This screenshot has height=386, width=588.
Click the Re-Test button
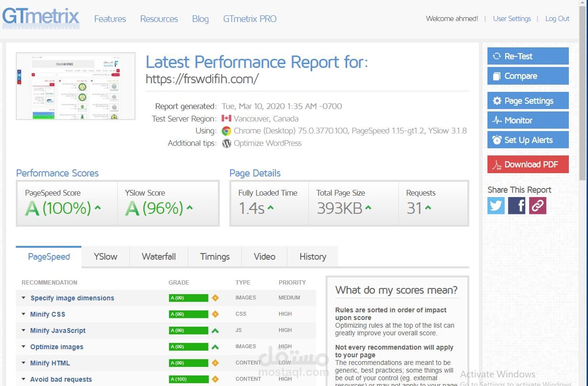(x=528, y=56)
